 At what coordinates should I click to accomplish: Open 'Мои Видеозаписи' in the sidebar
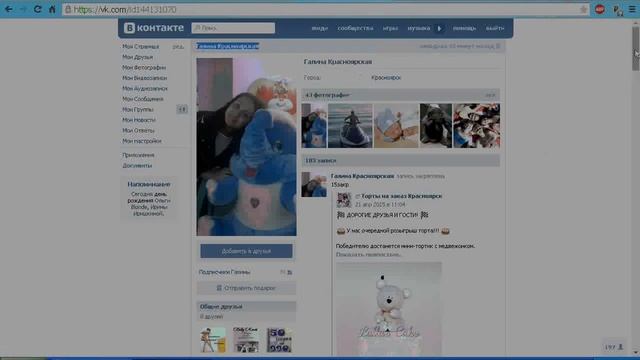144,78
